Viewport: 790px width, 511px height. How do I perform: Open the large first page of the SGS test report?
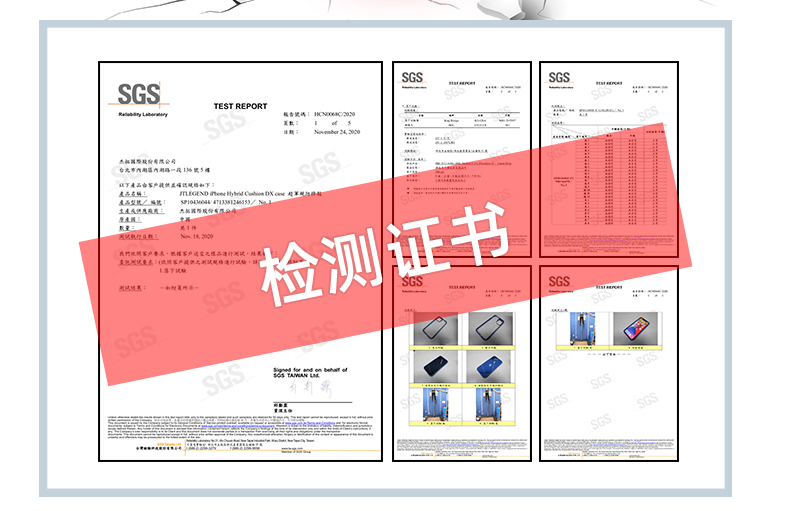tap(240, 261)
